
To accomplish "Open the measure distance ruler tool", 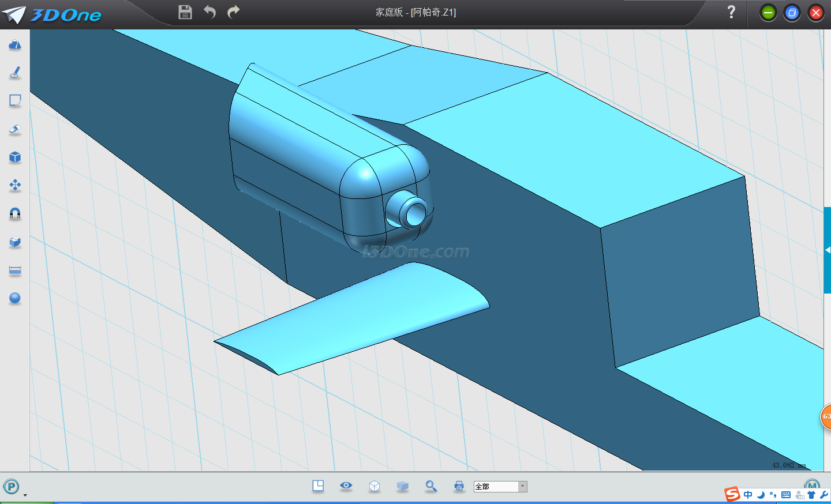I will pos(15,270).
